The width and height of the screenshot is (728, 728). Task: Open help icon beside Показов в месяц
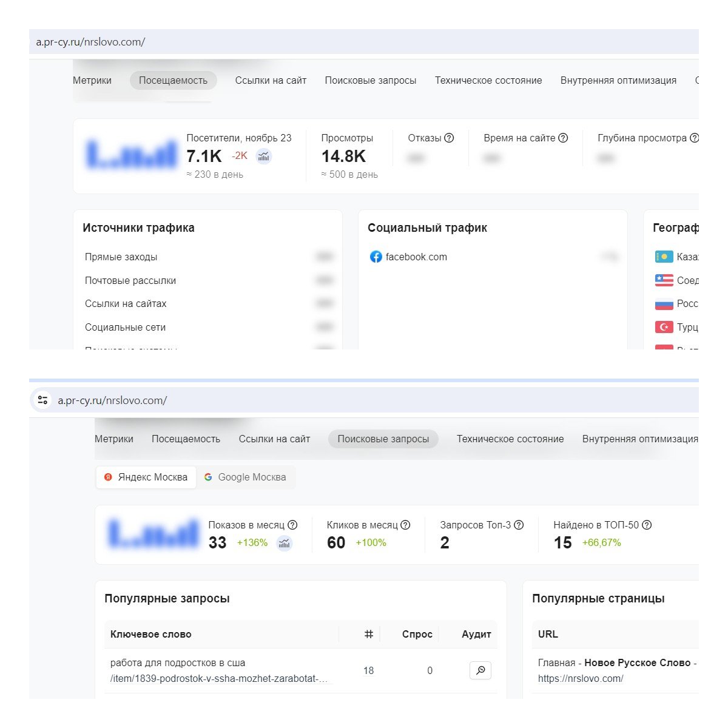(292, 525)
